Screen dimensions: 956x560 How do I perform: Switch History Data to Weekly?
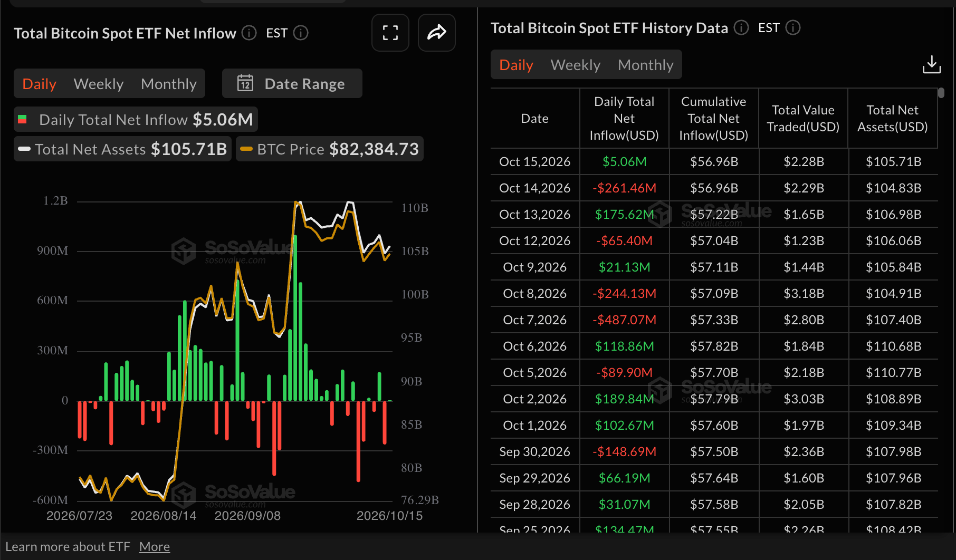pyautogui.click(x=576, y=65)
